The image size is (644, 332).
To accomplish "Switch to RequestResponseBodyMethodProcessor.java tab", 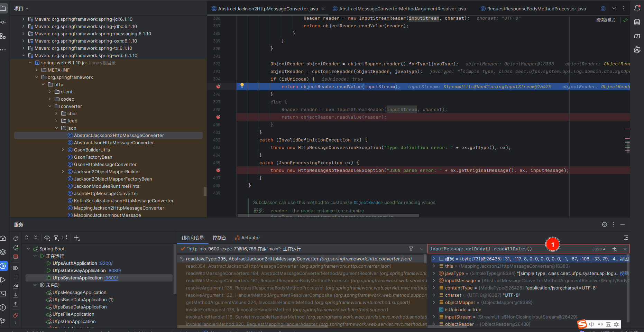I will coord(533,9).
